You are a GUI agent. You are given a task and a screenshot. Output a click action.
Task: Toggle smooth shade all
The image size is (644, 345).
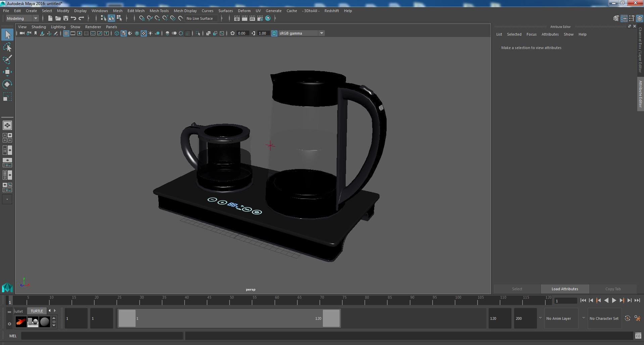tap(123, 33)
